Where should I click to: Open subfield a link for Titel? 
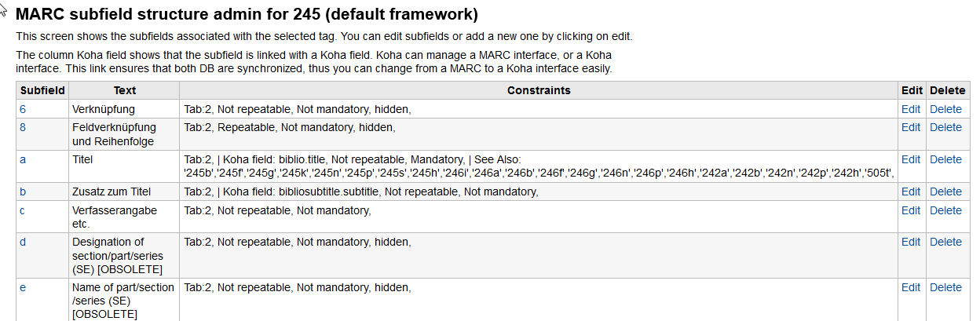(x=23, y=159)
